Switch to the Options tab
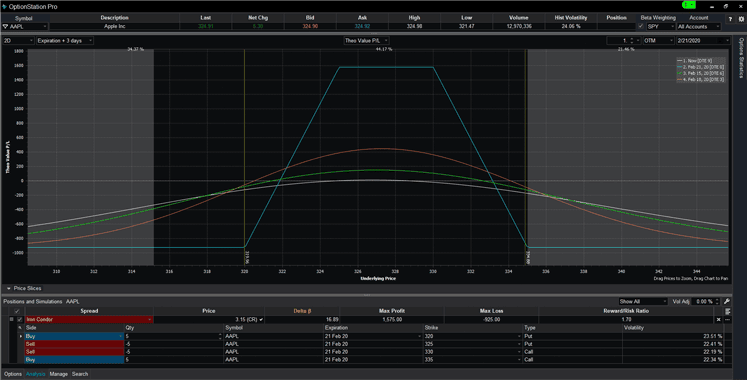 click(x=13, y=374)
